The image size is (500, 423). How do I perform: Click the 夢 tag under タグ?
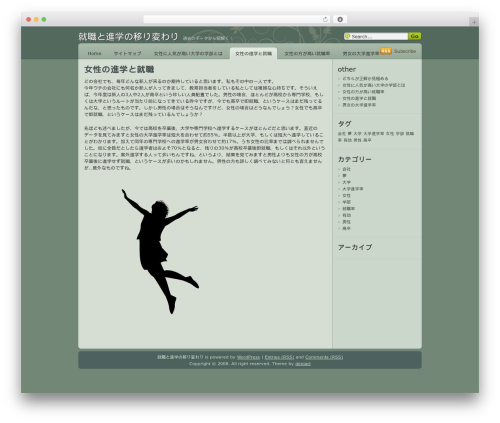click(x=350, y=134)
